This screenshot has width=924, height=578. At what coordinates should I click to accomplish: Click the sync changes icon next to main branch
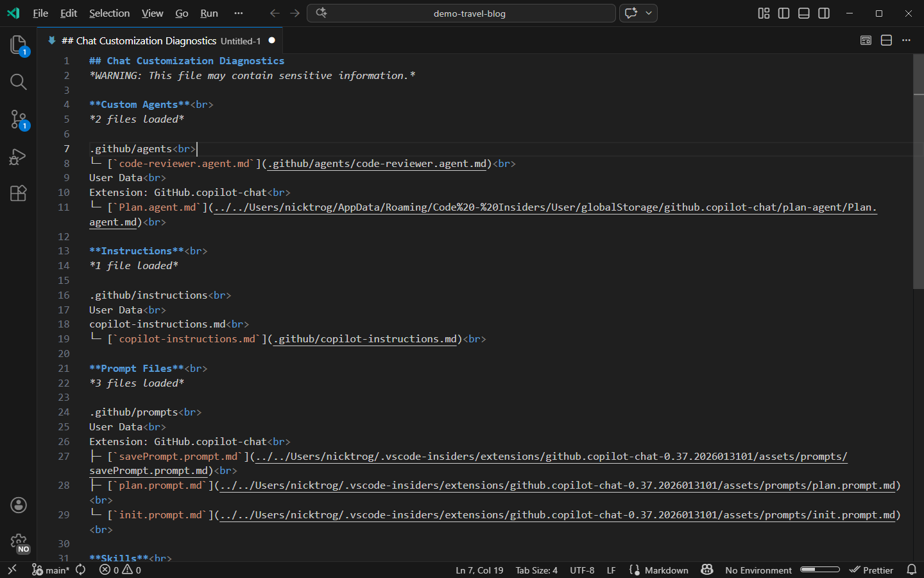tap(80, 570)
